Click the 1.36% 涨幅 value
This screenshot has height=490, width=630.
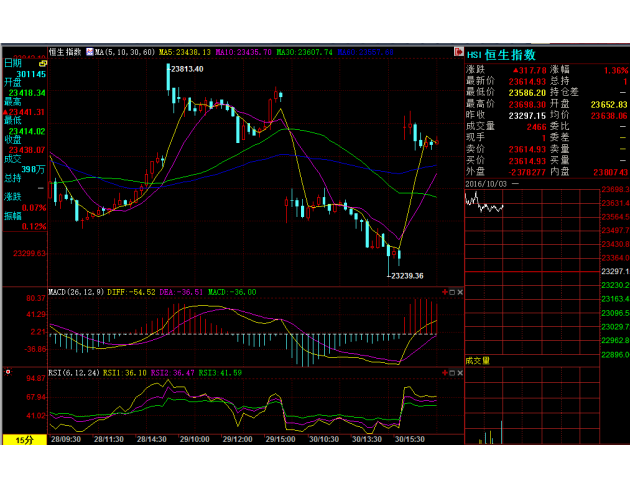616,71
